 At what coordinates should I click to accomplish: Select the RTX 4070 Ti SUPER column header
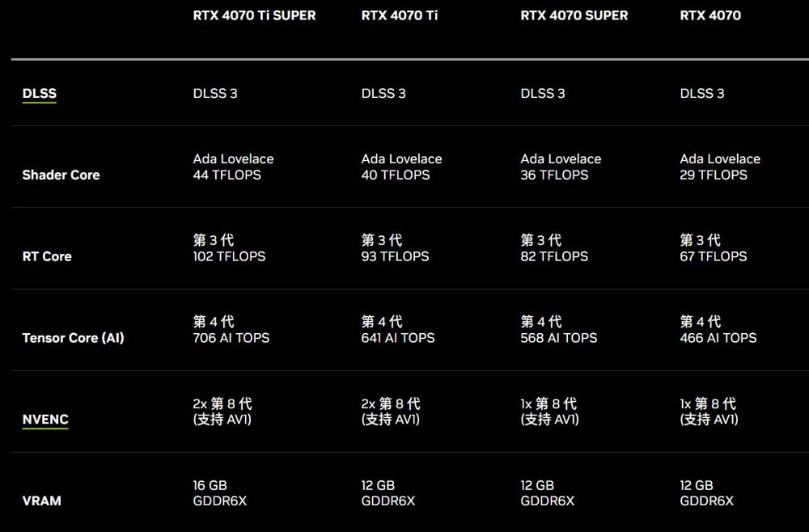click(254, 15)
